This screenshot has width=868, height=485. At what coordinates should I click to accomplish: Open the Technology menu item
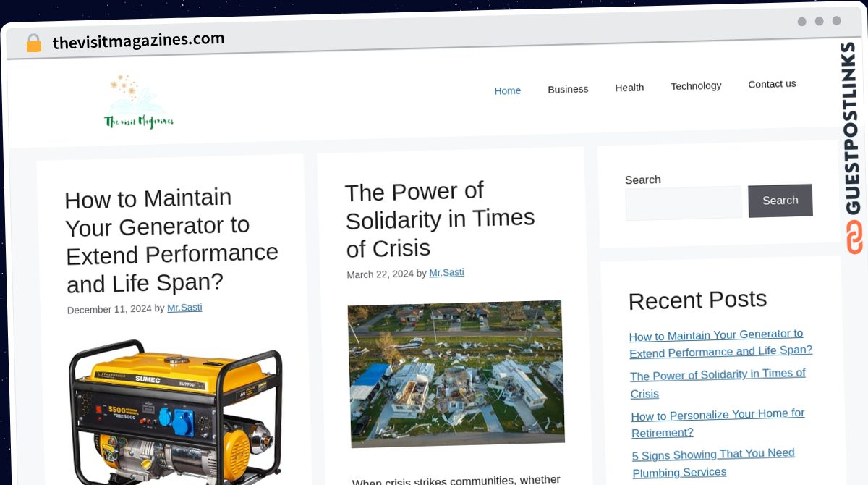696,86
